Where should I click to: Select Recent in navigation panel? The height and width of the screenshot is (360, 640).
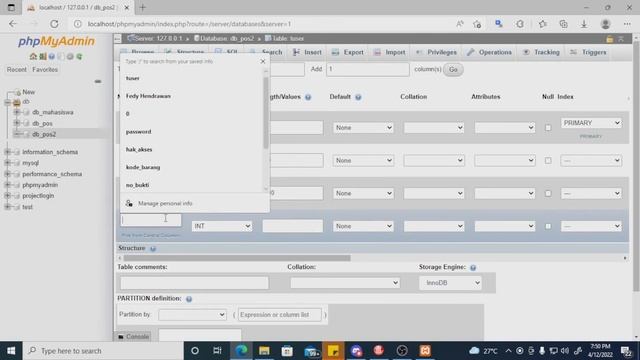point(16,70)
